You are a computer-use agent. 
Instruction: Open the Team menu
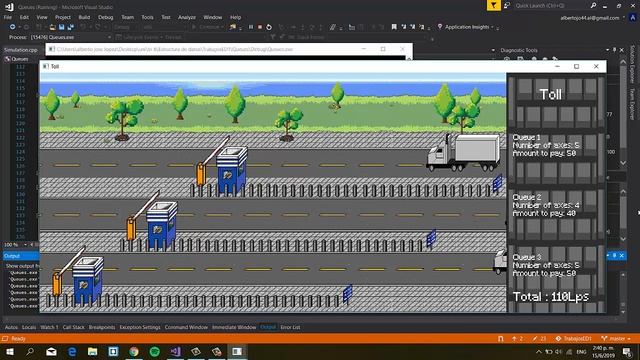pos(127,18)
